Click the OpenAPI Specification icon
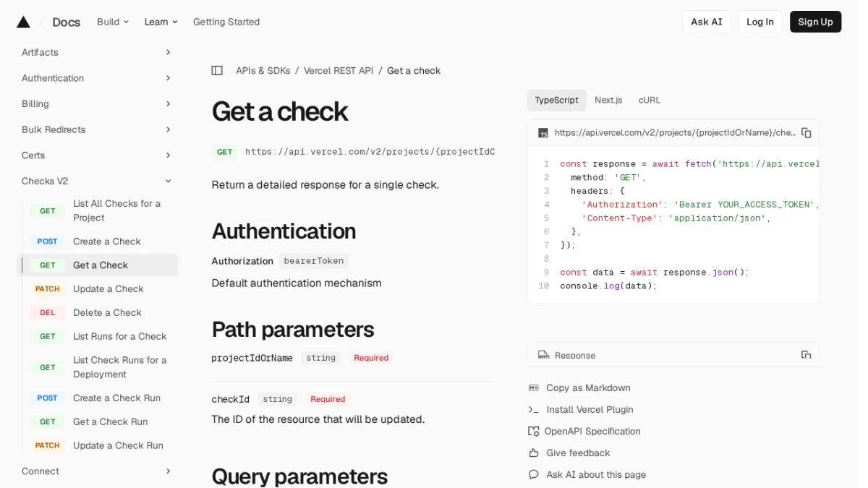This screenshot has height=488, width=868. [534, 431]
